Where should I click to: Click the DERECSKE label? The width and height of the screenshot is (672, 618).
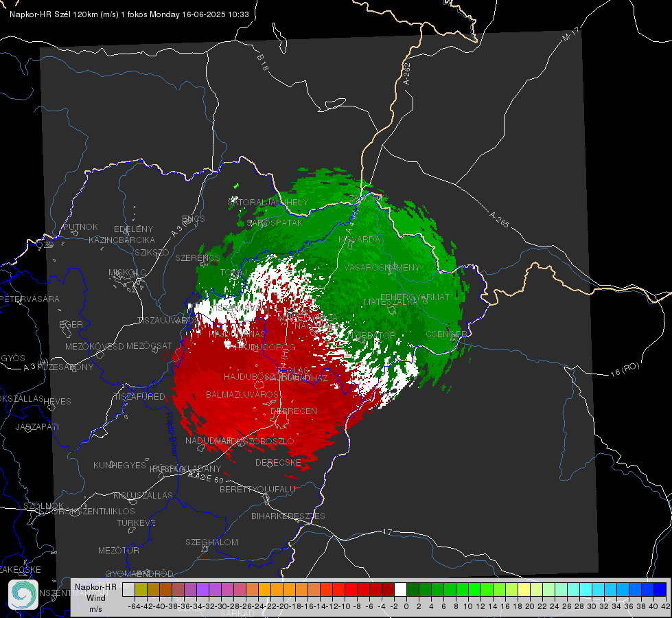278,462
